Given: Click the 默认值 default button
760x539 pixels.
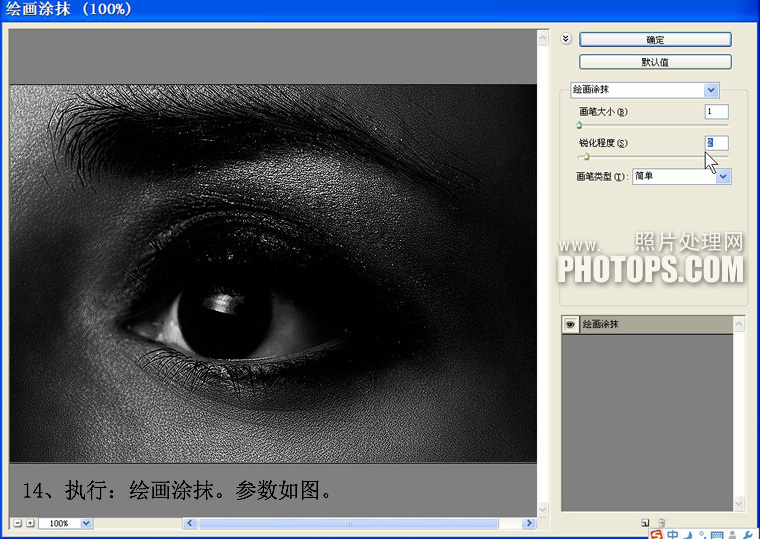Looking at the screenshot, I should pos(655,62).
